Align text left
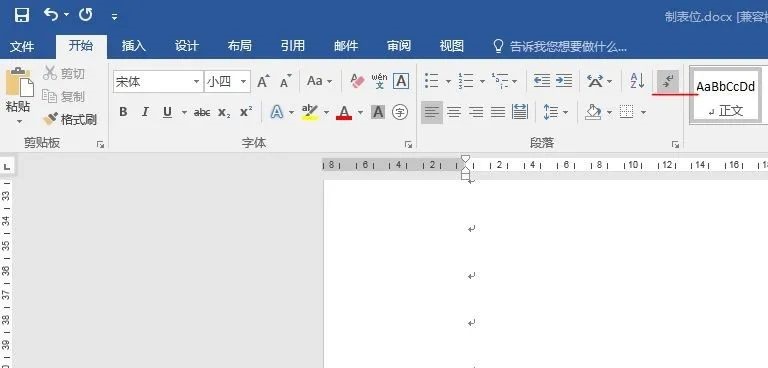This screenshot has height=368, width=768. 432,113
